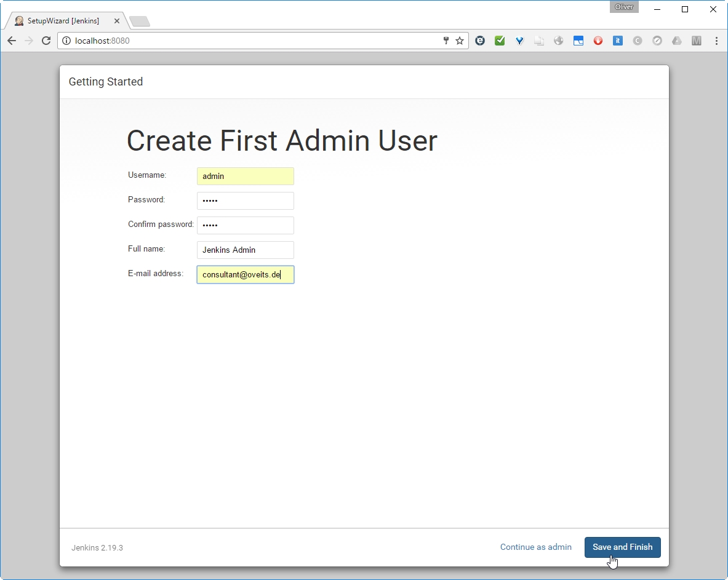Screen dimensions: 728x580
Task: Click the grey 'M' extension icon
Action: tap(697, 41)
